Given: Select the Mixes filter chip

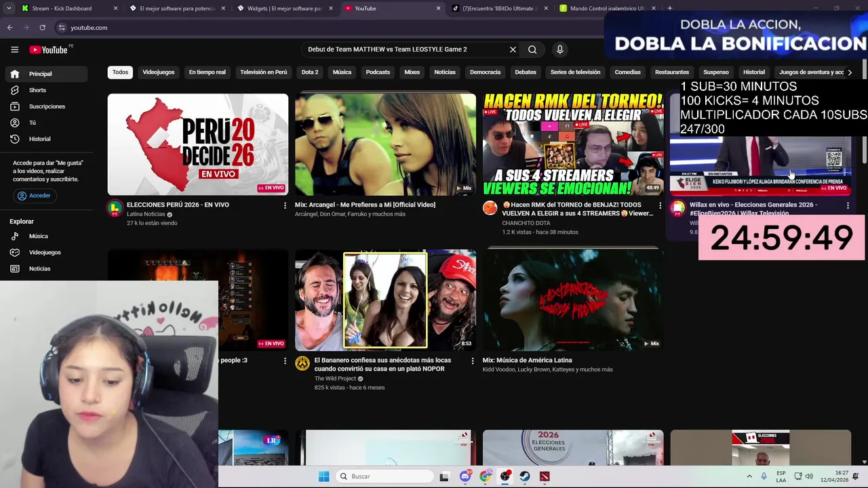Looking at the screenshot, I should click(x=412, y=73).
